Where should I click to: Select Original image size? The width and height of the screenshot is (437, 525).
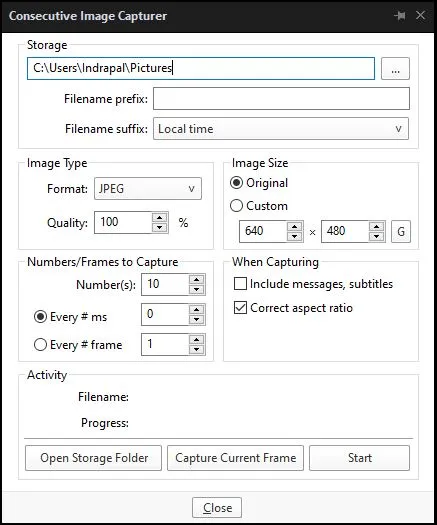[x=259, y=183]
